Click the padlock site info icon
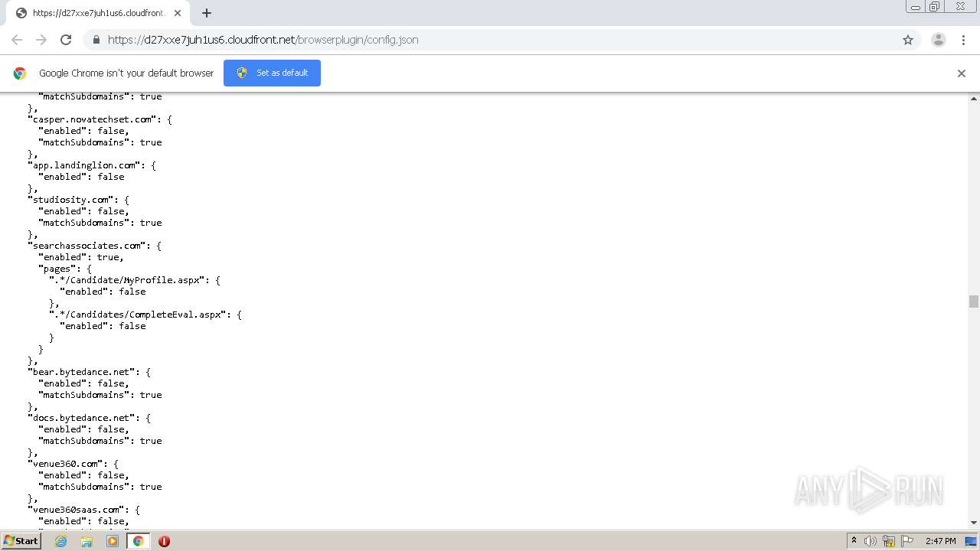Image resolution: width=980 pixels, height=551 pixels. click(x=96, y=40)
